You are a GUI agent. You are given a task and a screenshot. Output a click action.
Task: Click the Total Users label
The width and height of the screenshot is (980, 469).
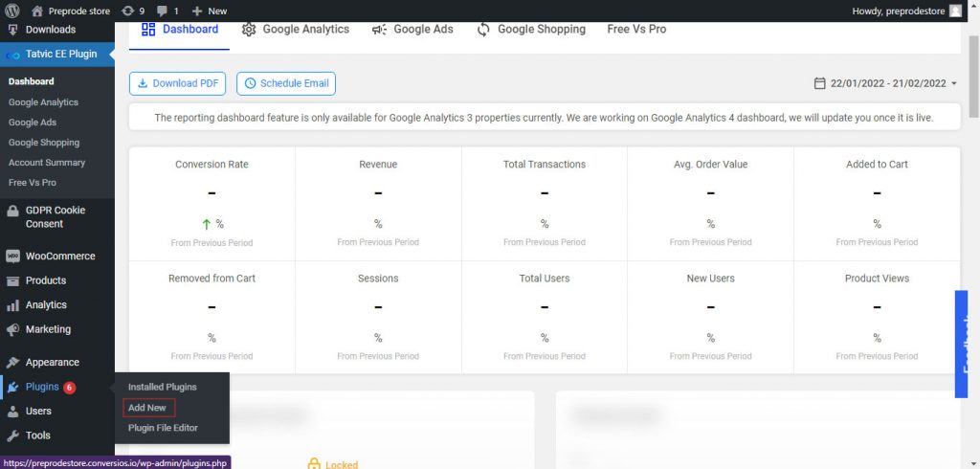545,279
